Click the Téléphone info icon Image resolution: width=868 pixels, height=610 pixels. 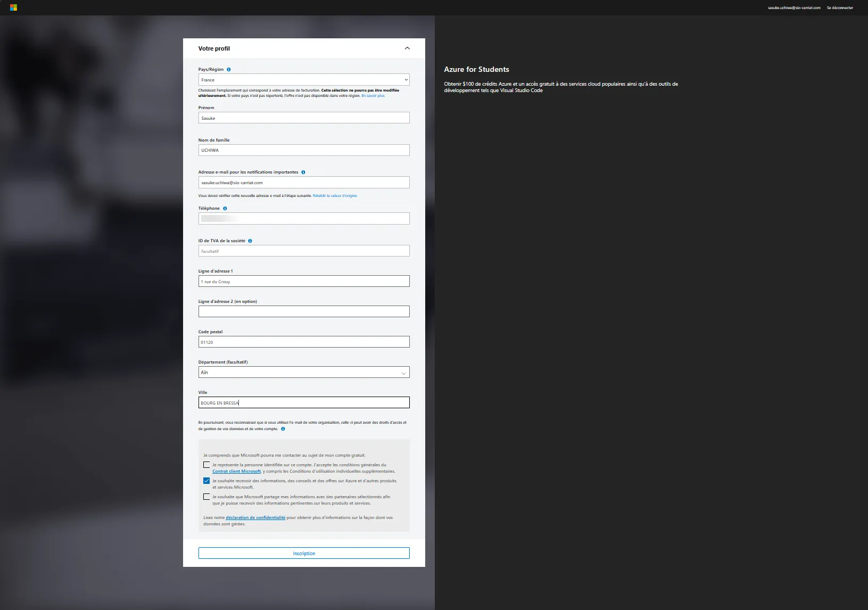point(225,208)
